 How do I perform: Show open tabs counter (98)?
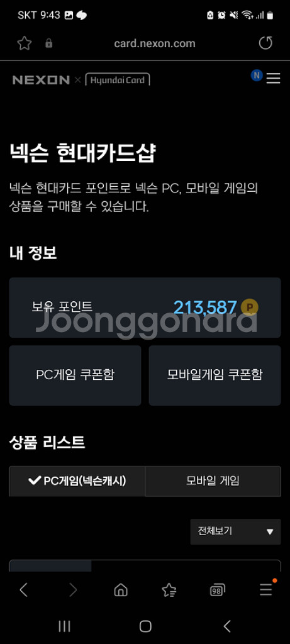click(217, 590)
